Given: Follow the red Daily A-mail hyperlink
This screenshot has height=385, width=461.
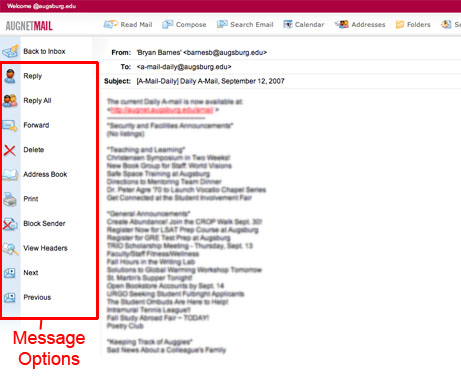Looking at the screenshot, I should point(162,110).
